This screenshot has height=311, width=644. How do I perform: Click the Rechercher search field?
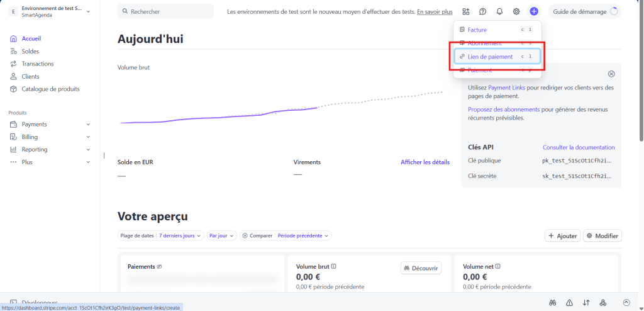point(165,11)
